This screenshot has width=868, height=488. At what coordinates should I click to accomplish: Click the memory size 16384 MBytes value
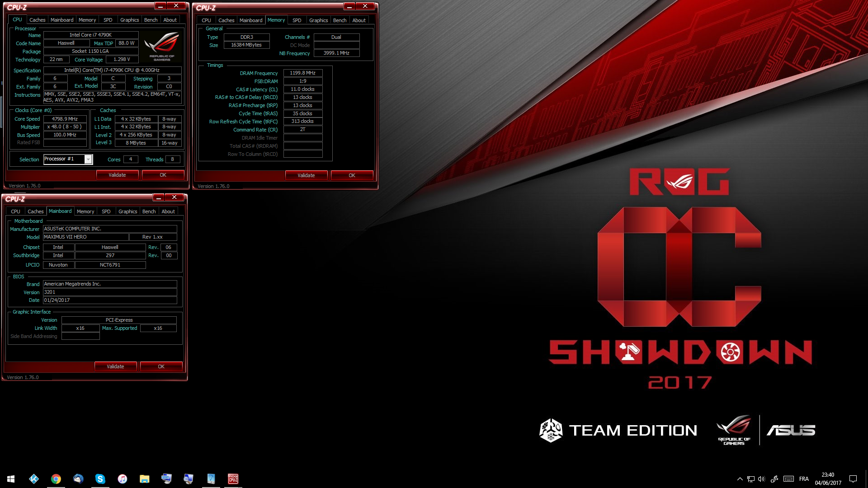pyautogui.click(x=246, y=45)
